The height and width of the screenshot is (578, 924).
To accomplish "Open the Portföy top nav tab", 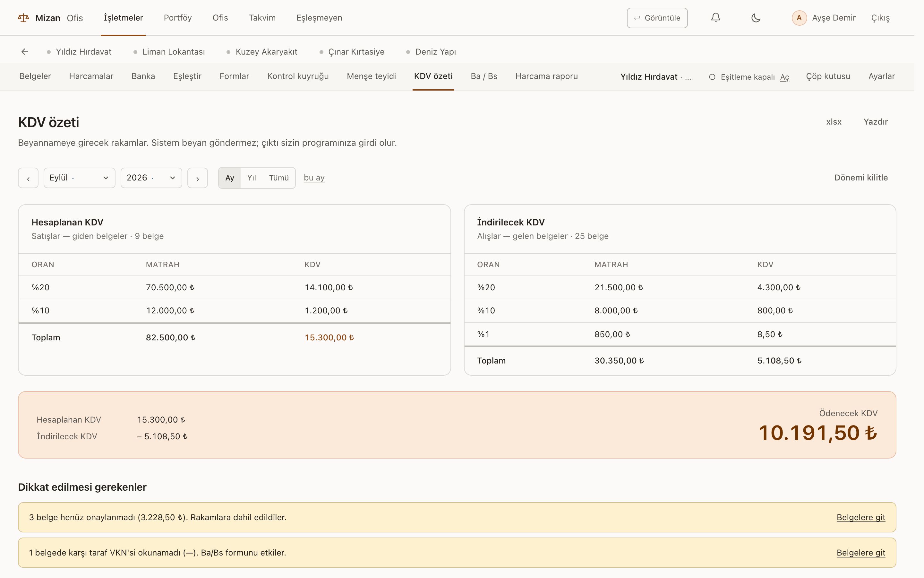I will pos(177,18).
